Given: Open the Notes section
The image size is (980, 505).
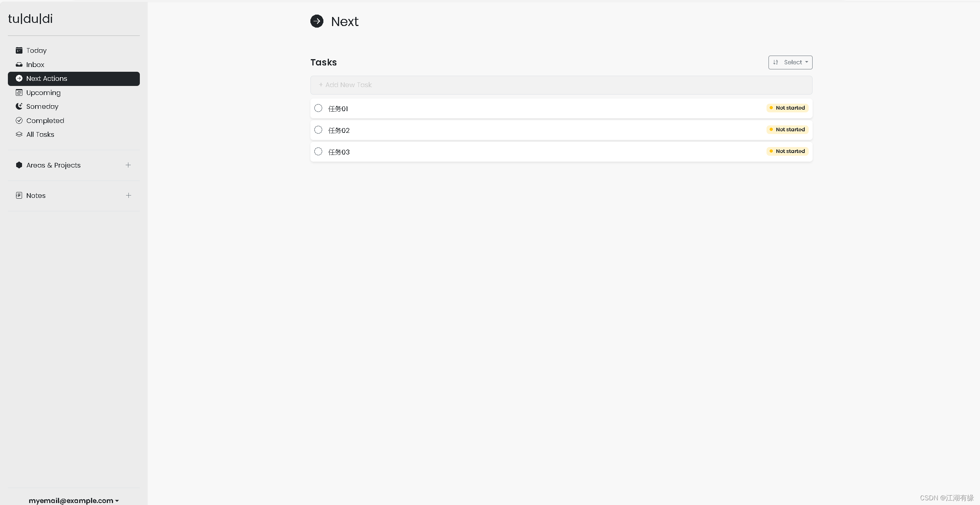Looking at the screenshot, I should coord(36,196).
